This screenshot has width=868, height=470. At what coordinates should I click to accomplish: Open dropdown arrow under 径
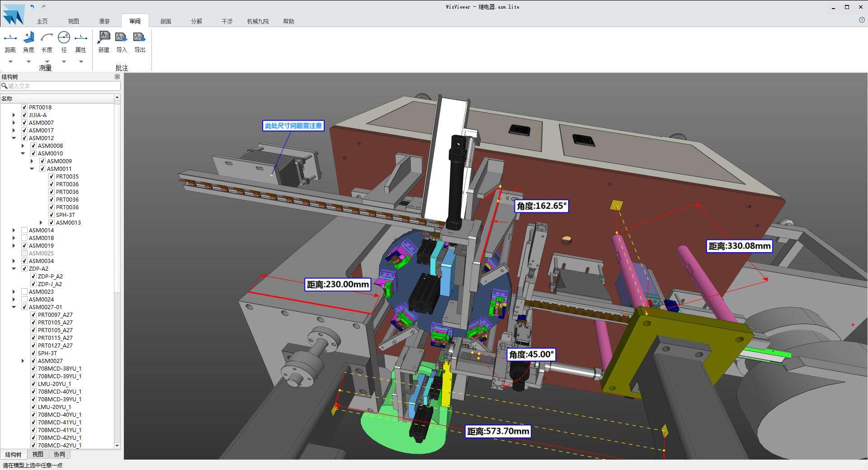pos(64,61)
